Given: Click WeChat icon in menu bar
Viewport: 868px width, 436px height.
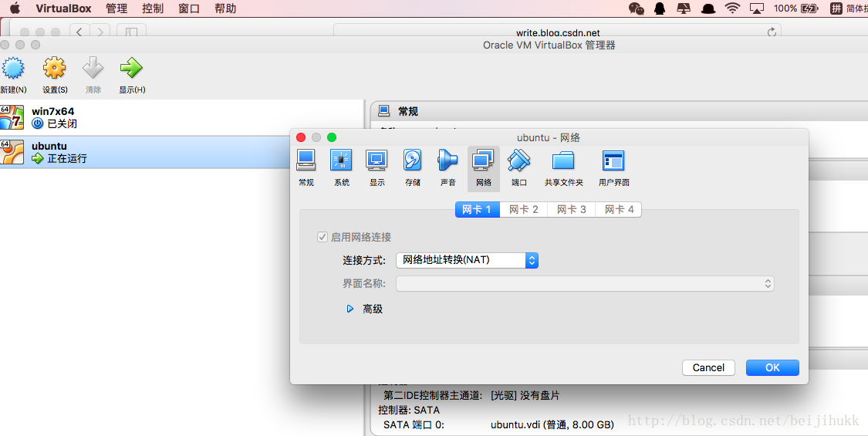Looking at the screenshot, I should [x=637, y=8].
